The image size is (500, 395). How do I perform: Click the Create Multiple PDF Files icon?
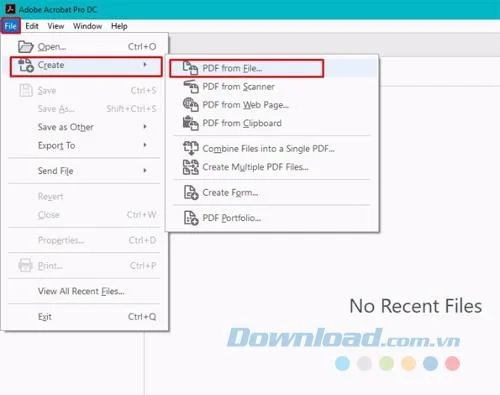coord(191,167)
